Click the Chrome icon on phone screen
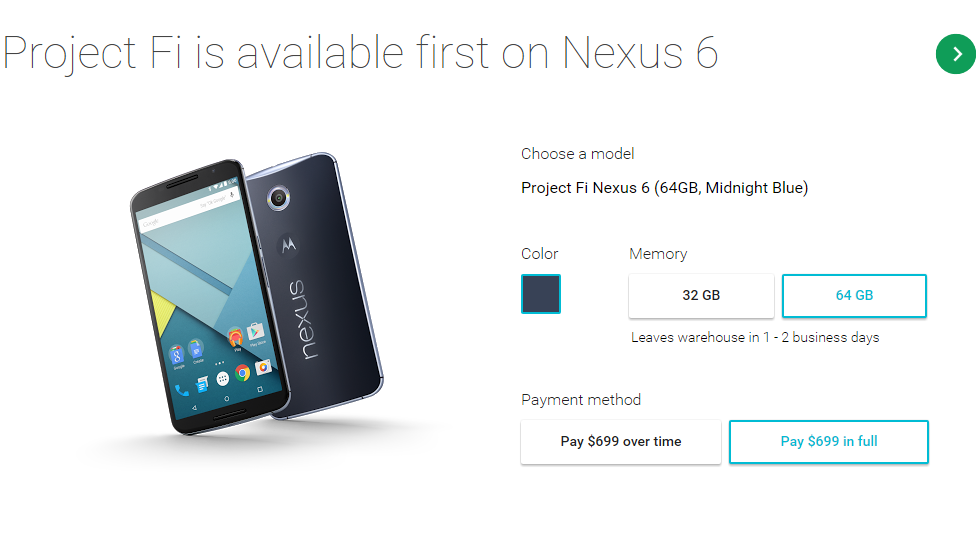 point(243,373)
